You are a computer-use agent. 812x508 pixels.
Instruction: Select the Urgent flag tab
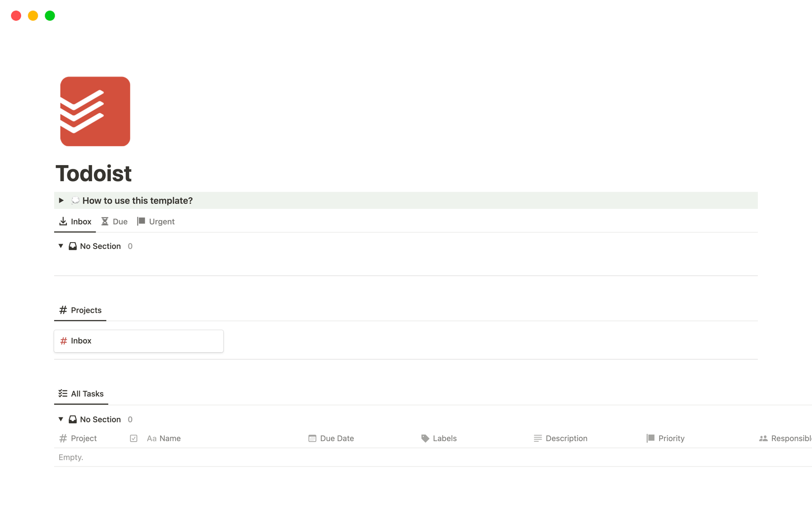tap(156, 221)
